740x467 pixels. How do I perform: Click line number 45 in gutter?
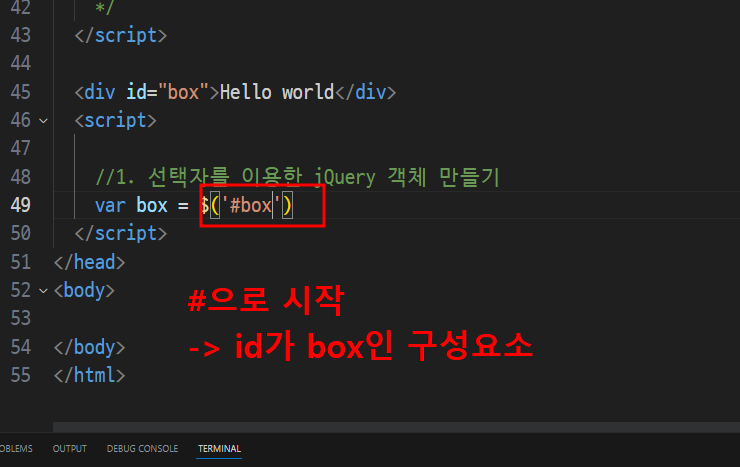click(21, 92)
